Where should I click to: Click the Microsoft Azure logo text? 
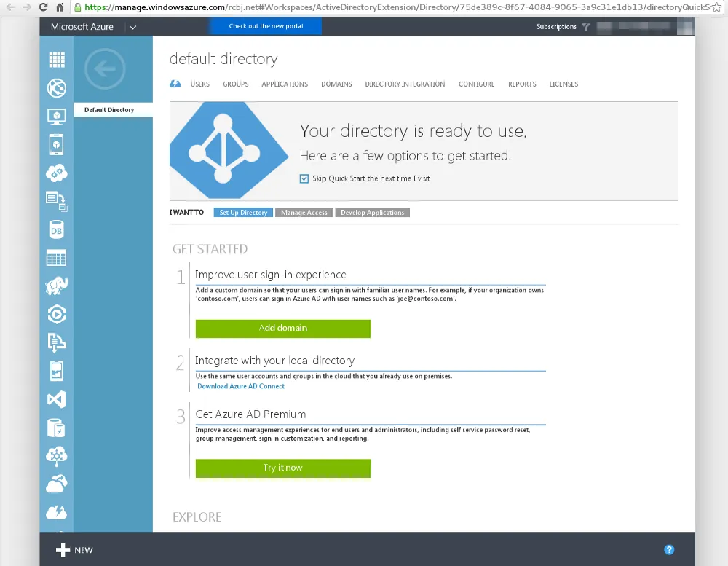pyautogui.click(x=82, y=27)
